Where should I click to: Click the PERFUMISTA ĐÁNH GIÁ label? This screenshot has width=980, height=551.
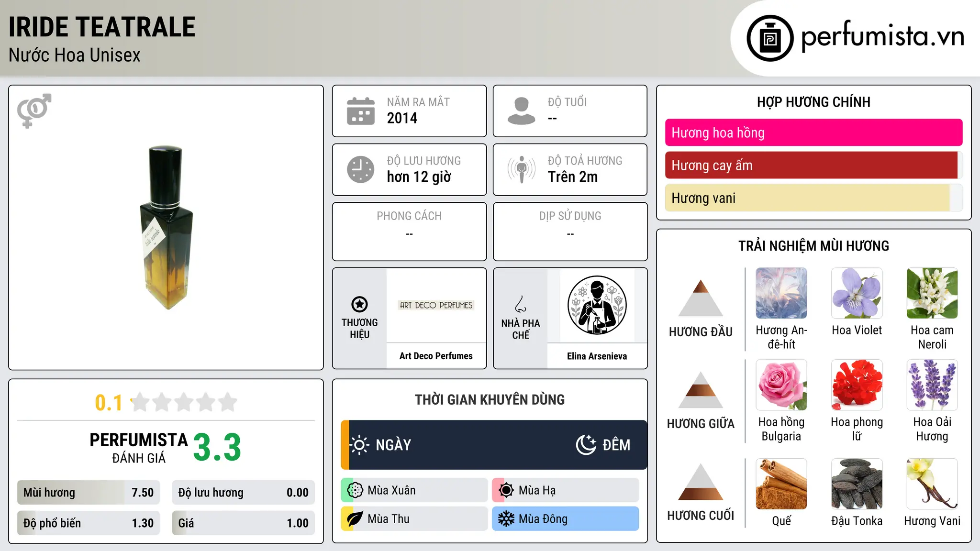[x=139, y=448]
